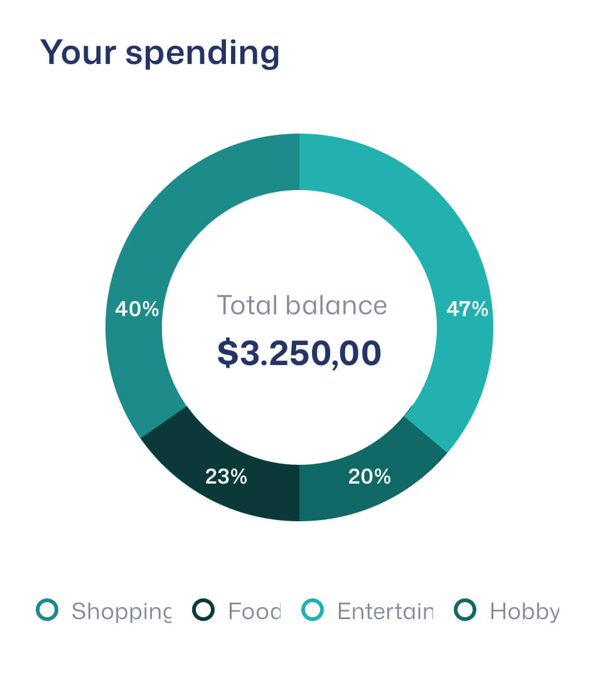This screenshot has width=595, height=700.
Task: Click the blank area below the balance amount
Action: pos(299,414)
